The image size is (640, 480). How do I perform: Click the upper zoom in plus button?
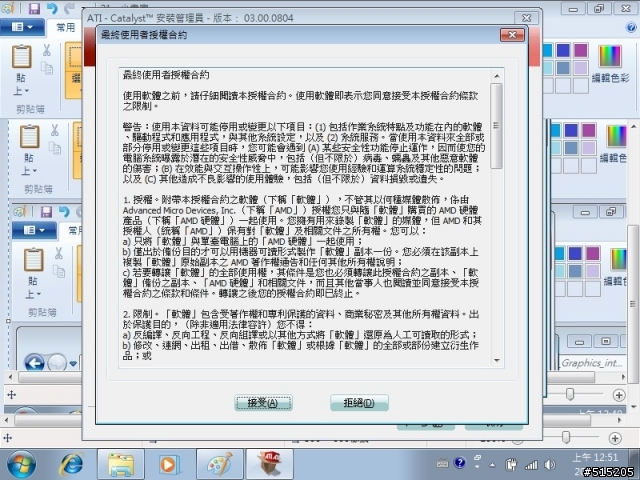tap(619, 395)
